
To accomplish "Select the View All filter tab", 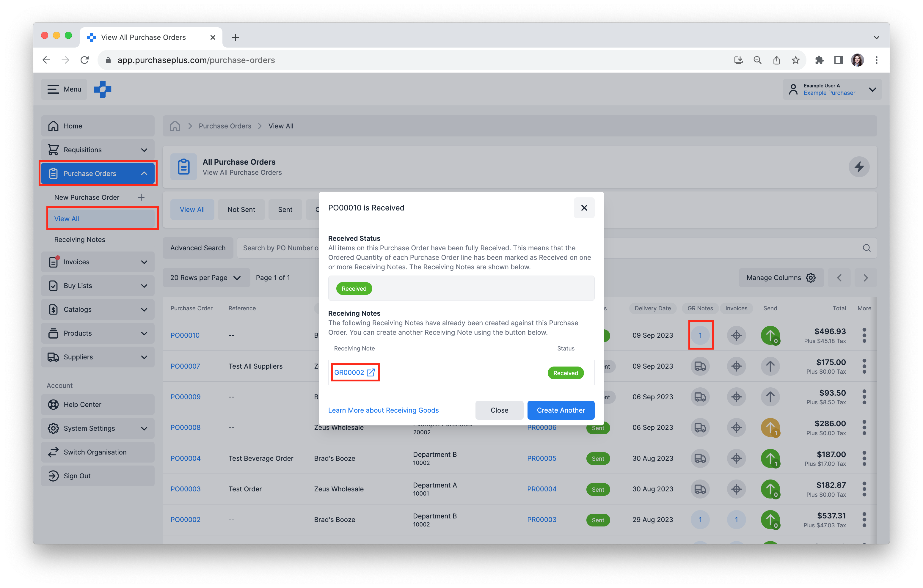I will tap(192, 210).
